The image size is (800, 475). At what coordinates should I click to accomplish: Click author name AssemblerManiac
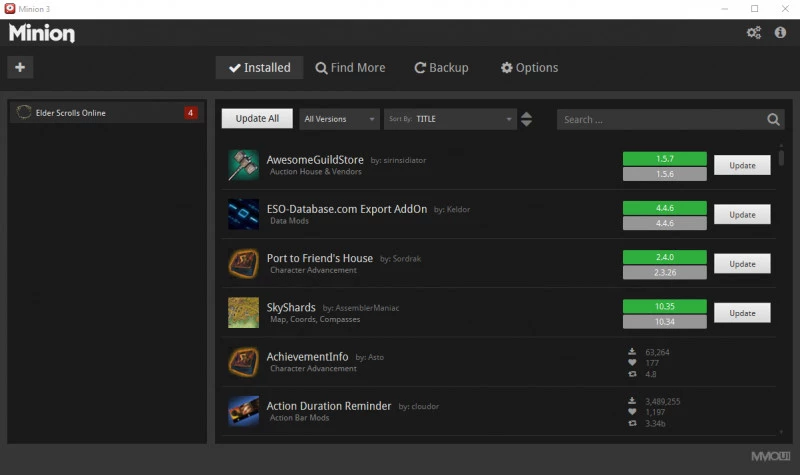(367, 308)
